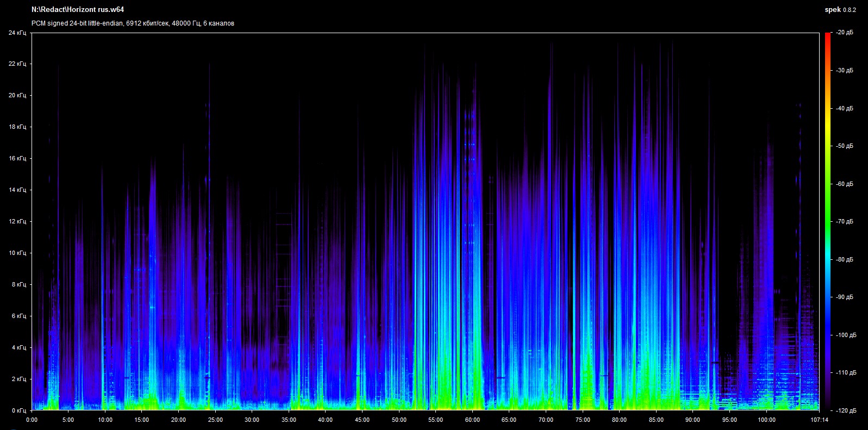Select the 6 кГц frequency axis label

pyautogui.click(x=18, y=316)
